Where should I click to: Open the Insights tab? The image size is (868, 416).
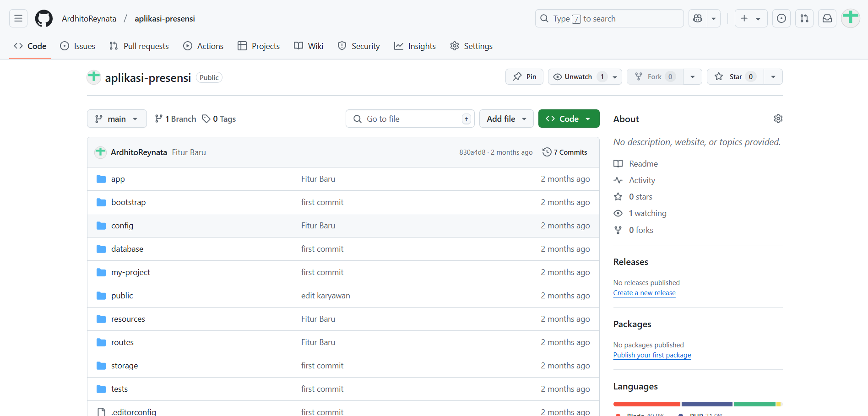pyautogui.click(x=415, y=46)
